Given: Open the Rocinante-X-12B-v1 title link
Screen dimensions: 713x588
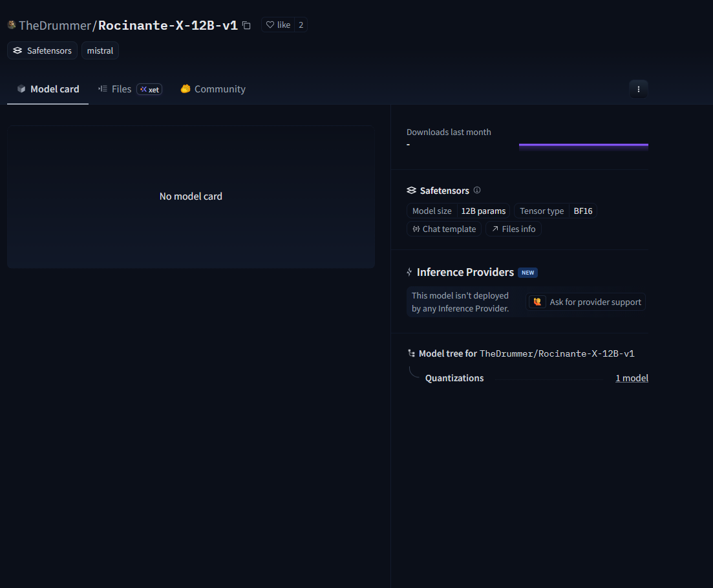Looking at the screenshot, I should 168,25.
